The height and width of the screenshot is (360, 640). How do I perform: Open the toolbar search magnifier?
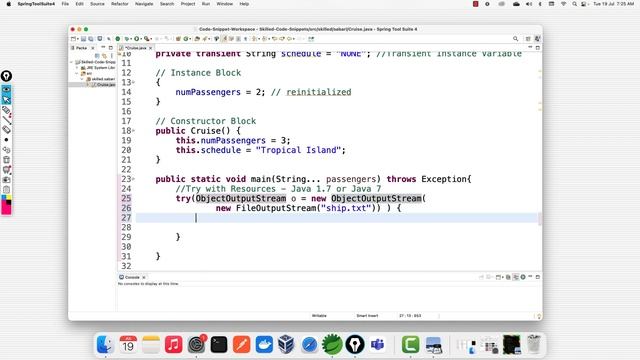coord(516,39)
